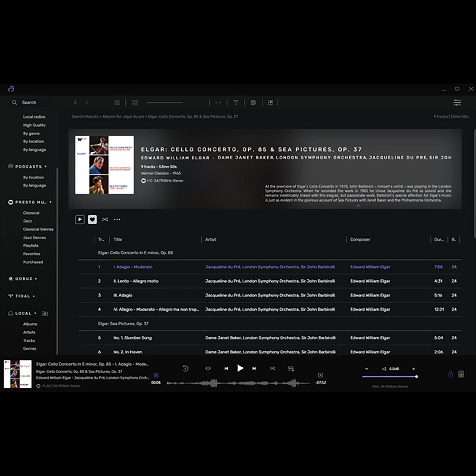Toggle repeat loop mode
The height and width of the screenshot is (476, 476).
click(208, 368)
